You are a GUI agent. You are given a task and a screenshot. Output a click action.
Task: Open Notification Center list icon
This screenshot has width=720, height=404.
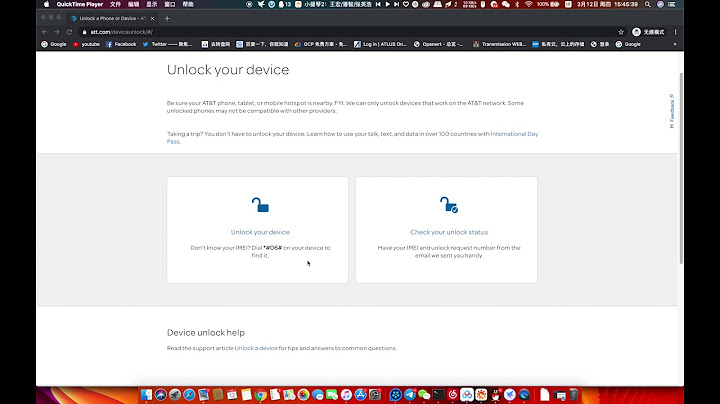click(672, 4)
